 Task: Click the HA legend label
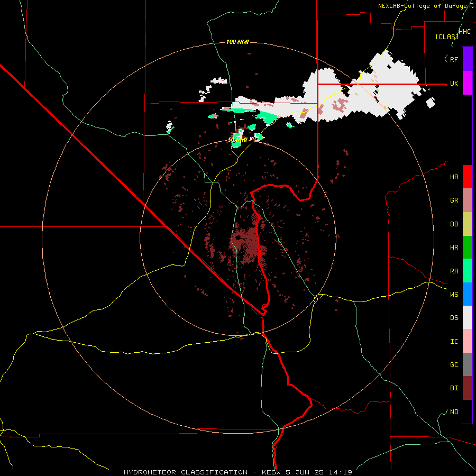454,177
